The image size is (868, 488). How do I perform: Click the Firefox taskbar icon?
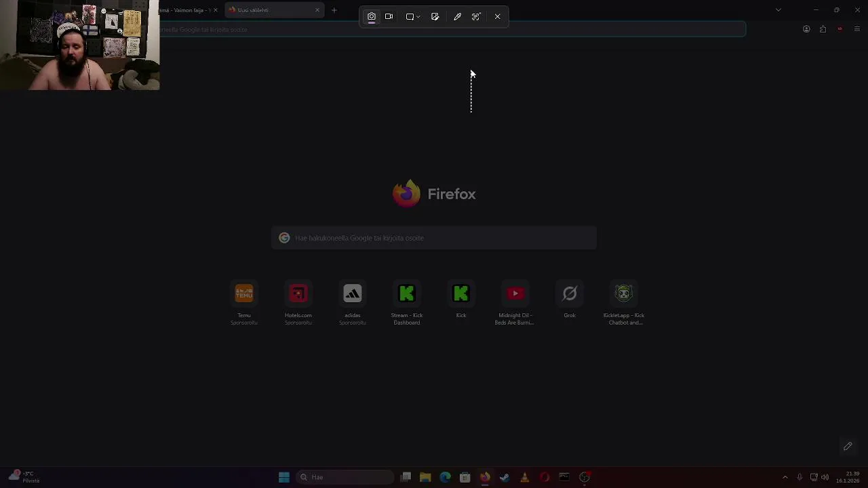(485, 477)
